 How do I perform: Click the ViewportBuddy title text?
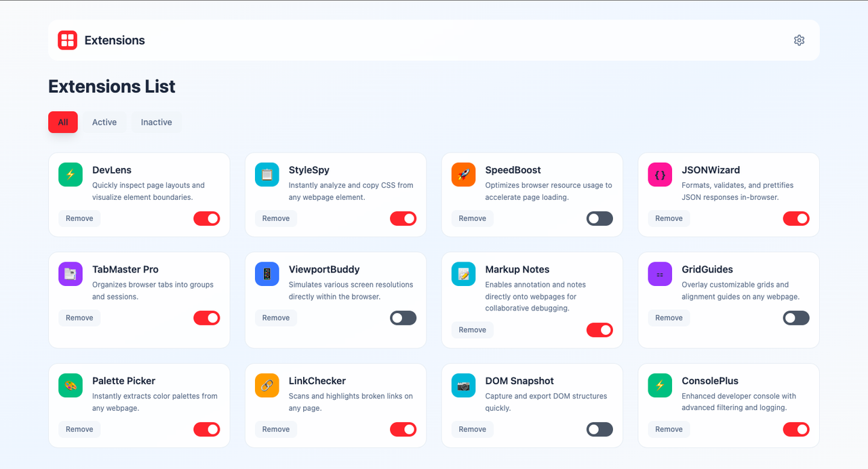pyautogui.click(x=324, y=270)
